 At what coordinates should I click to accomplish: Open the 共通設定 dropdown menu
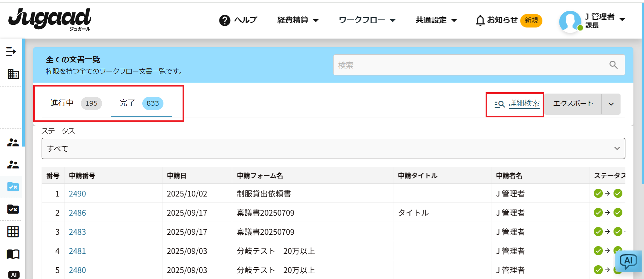click(436, 20)
